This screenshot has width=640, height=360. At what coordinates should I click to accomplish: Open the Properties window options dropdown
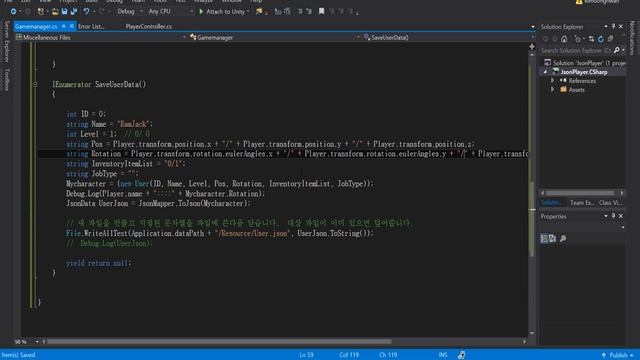[x=606, y=216]
